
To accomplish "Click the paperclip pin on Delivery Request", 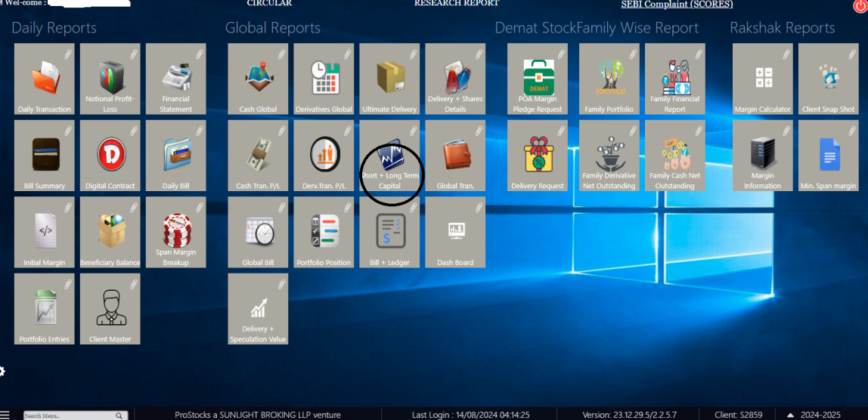I will pyautogui.click(x=561, y=130).
